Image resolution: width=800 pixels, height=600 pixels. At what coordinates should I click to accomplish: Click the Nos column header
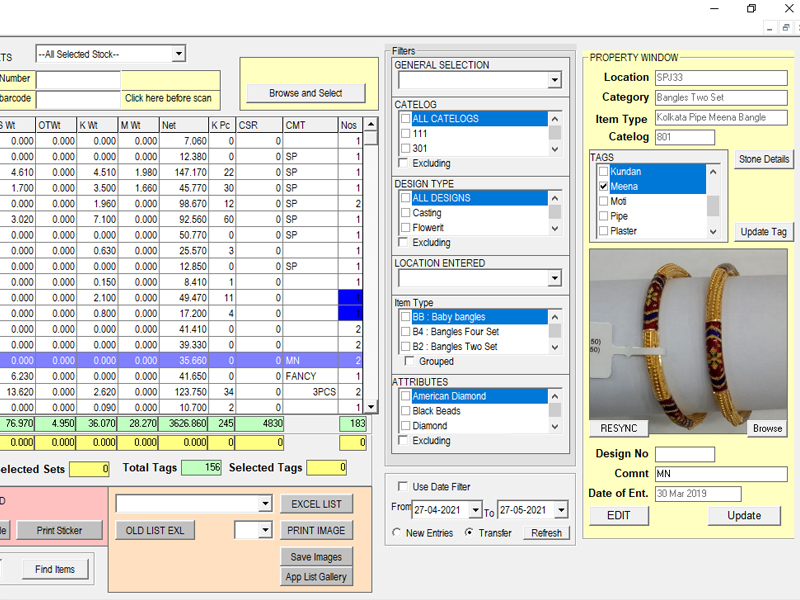(x=351, y=125)
